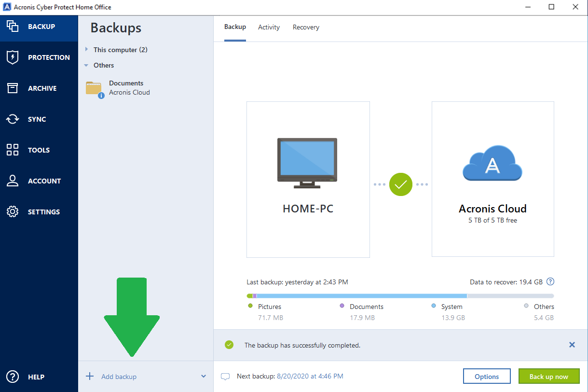The width and height of the screenshot is (588, 392).
Task: Click the BACKUP sidebar label
Action: (x=41, y=27)
